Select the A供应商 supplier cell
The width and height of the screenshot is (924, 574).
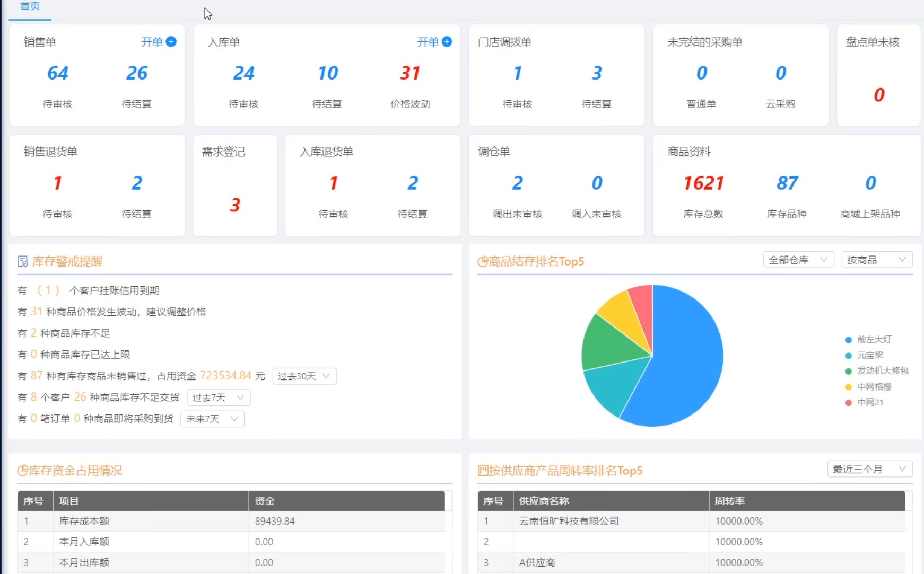point(611,562)
